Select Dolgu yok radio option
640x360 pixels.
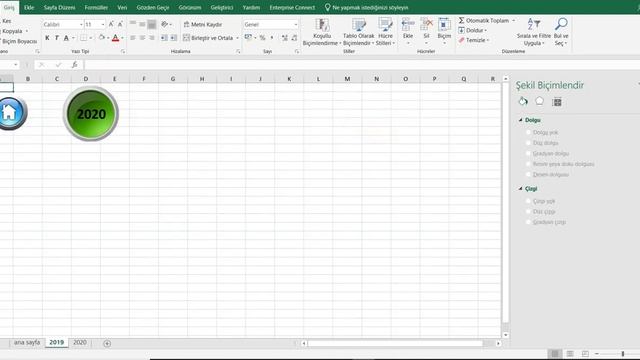(528, 132)
